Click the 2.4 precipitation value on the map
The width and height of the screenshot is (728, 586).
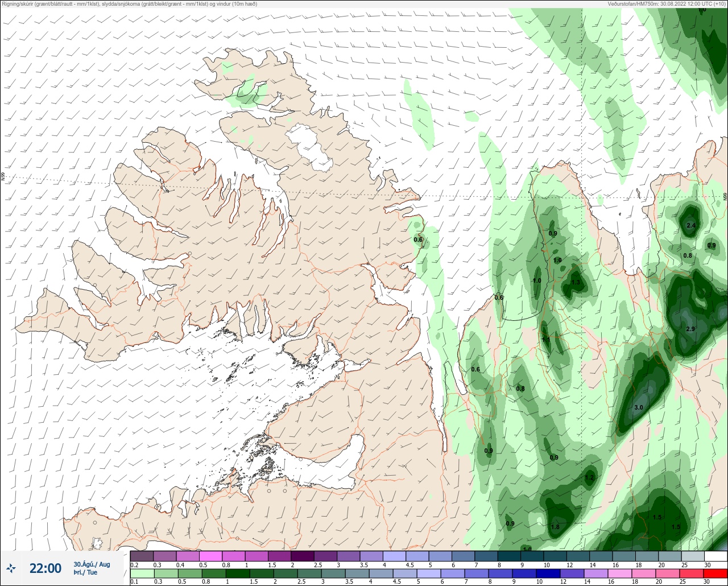[691, 226]
